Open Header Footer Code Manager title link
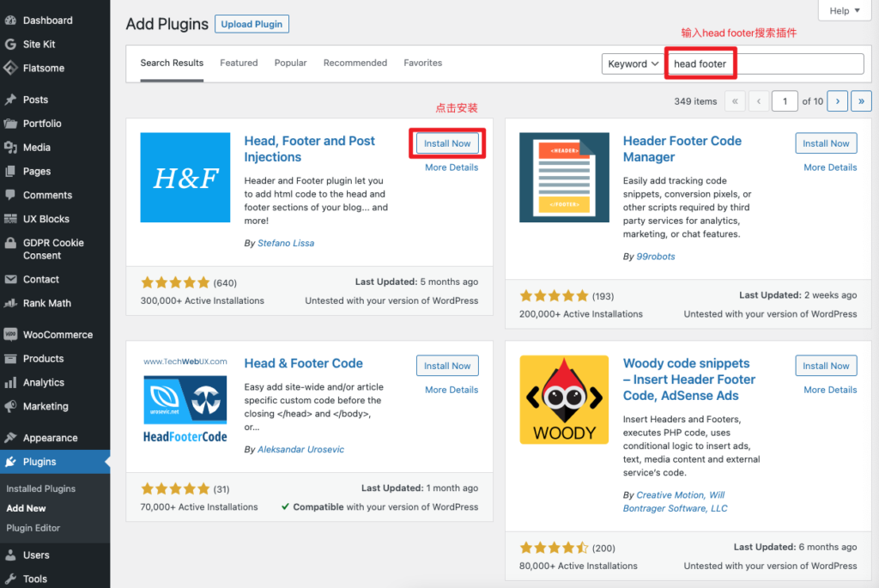879x588 pixels. [x=682, y=149]
